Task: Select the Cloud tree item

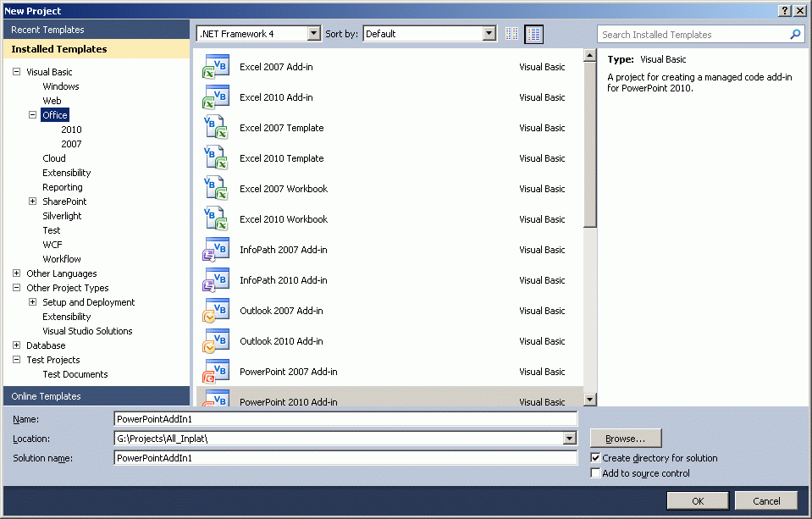Action: tap(54, 158)
